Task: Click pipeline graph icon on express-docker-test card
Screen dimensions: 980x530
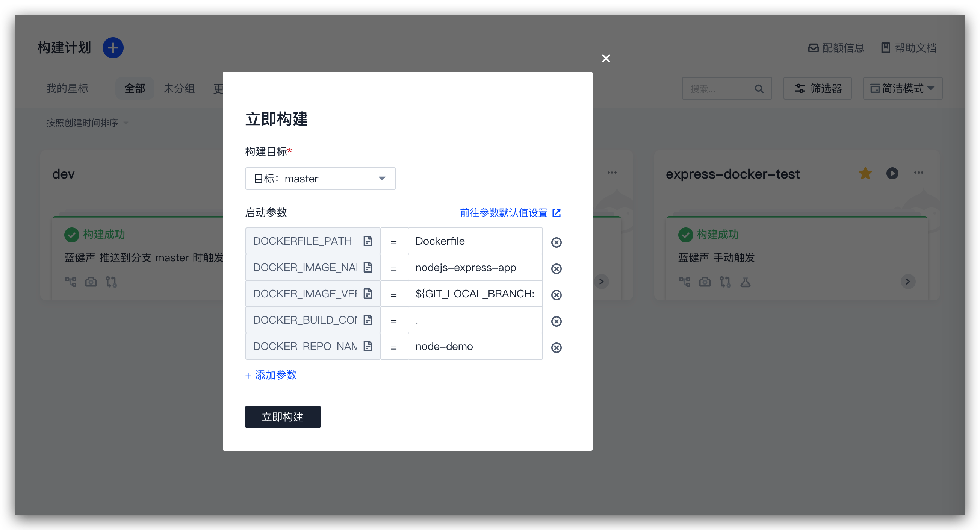Action: 684,282
